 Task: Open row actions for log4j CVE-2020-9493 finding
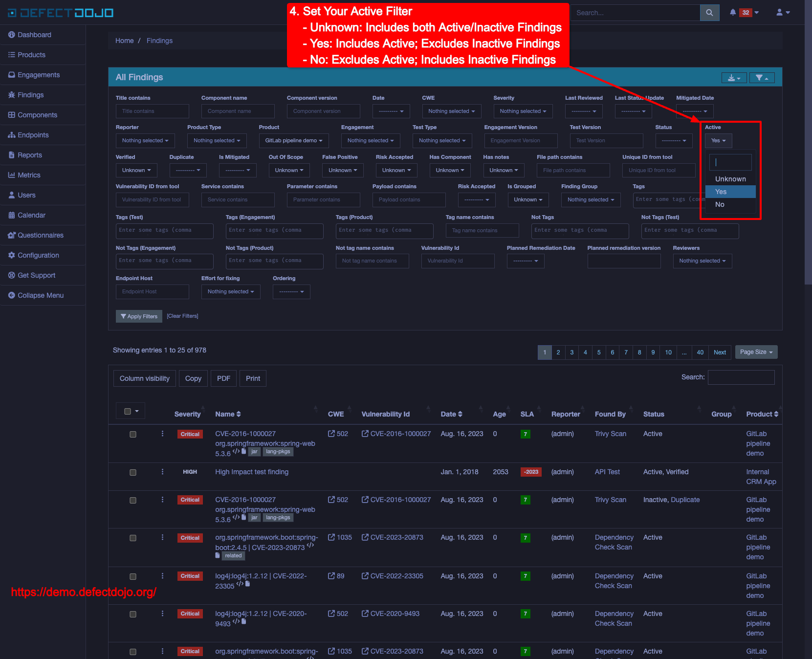pos(163,614)
